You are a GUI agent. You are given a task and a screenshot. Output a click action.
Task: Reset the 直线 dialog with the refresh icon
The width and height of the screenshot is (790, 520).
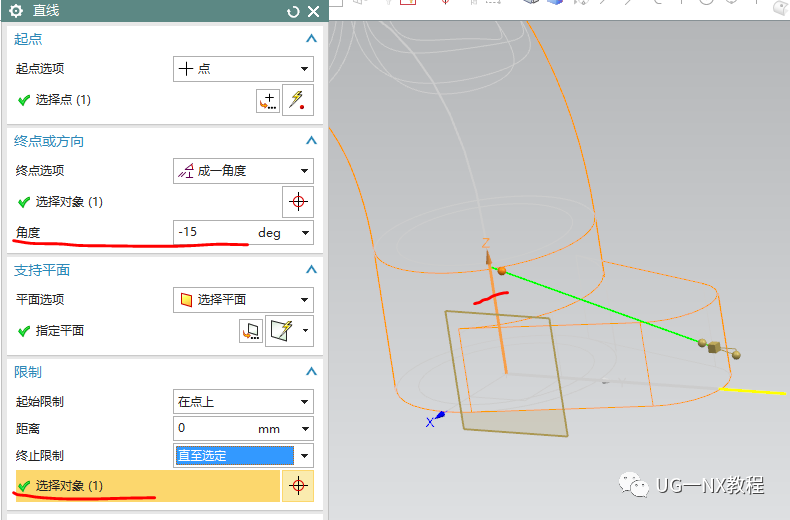pos(293,12)
